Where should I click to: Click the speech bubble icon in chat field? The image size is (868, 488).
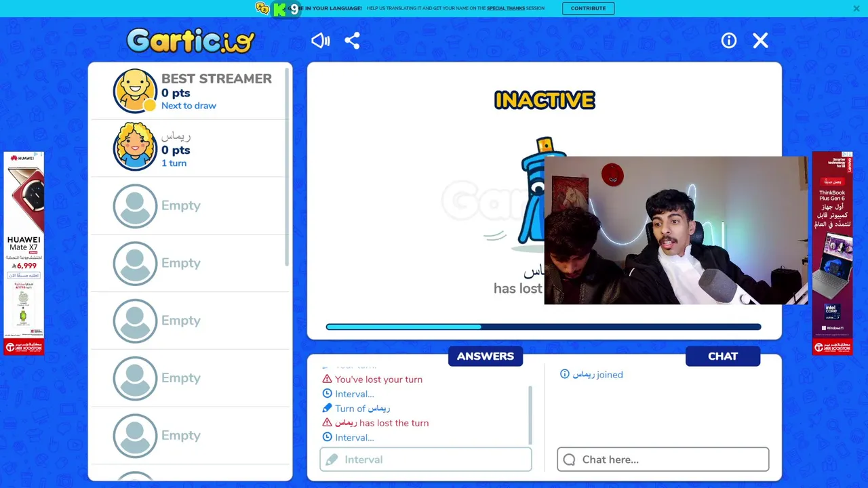click(569, 460)
